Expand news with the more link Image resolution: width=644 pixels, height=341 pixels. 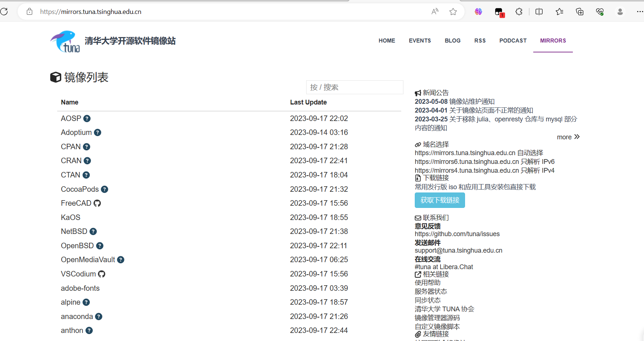click(568, 137)
